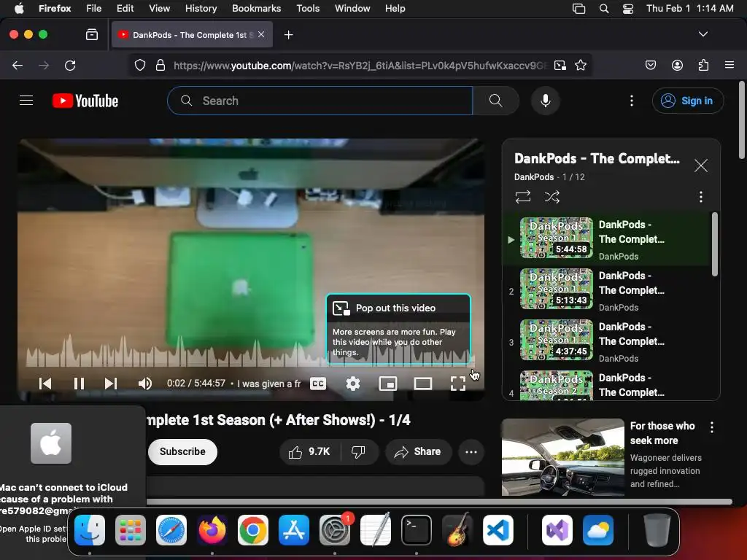Dislike the video
Image resolution: width=747 pixels, height=560 pixels.
click(x=358, y=451)
